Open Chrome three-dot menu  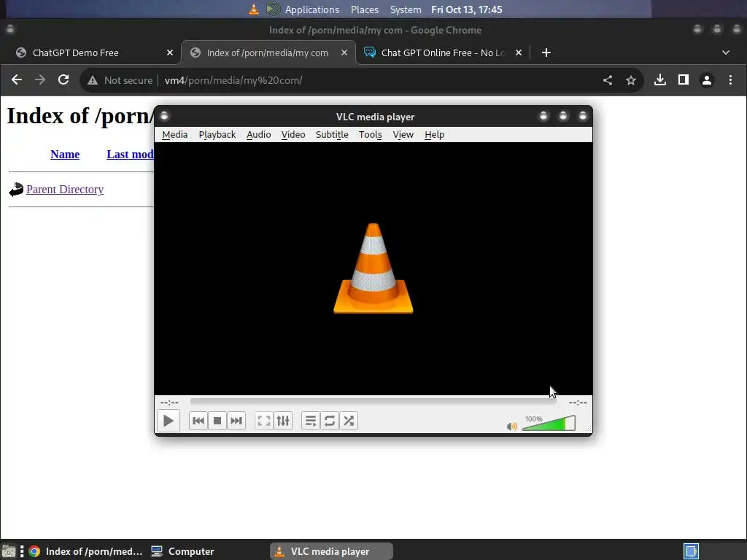click(x=730, y=80)
